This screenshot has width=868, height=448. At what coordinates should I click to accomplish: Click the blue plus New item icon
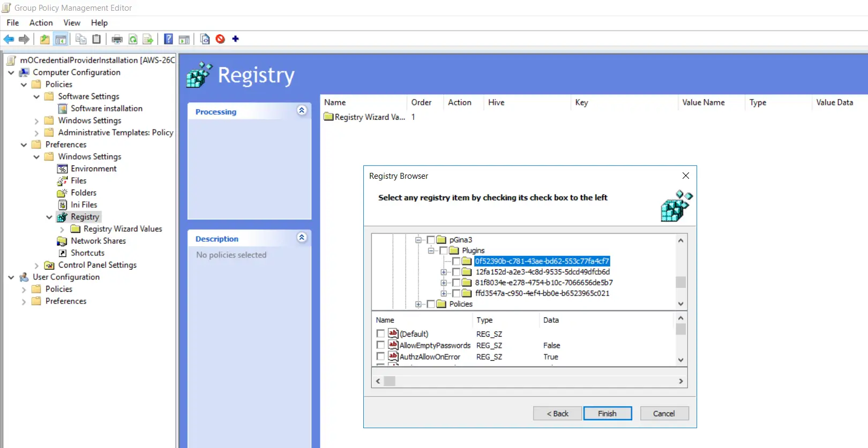(x=235, y=39)
